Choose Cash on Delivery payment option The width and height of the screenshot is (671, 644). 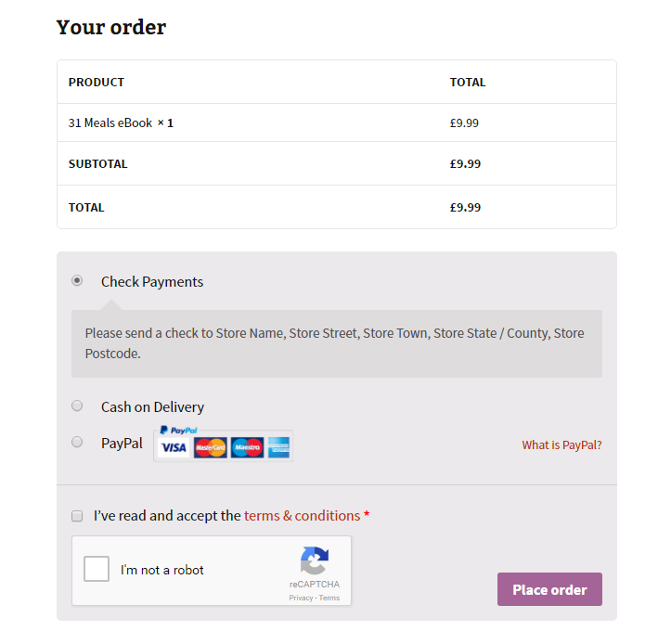pos(77,406)
